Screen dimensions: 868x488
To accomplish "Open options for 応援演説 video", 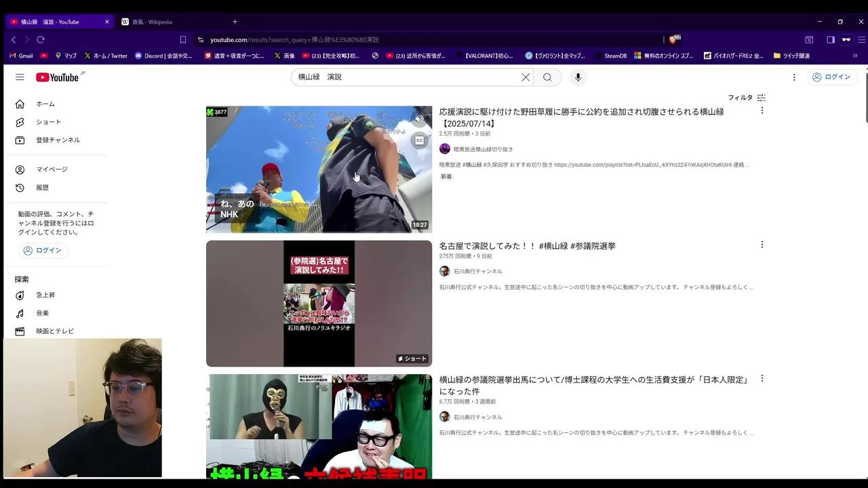I will pyautogui.click(x=762, y=110).
